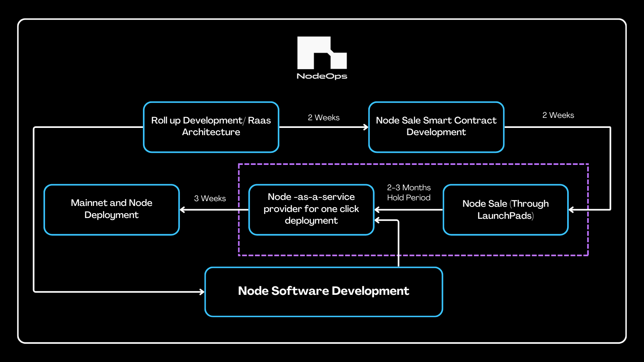Click the "2 Weeks" label between top boxes
This screenshot has height=362, width=644.
click(x=324, y=117)
